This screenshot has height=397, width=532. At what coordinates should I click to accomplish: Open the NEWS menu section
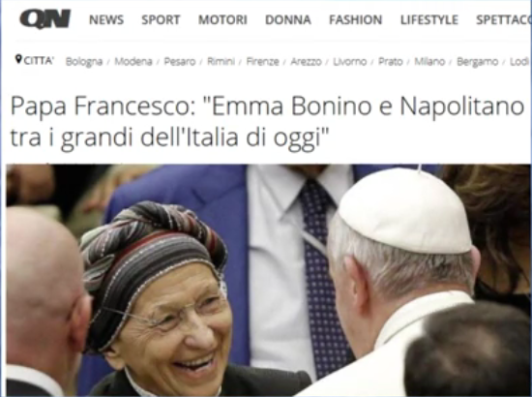point(106,20)
